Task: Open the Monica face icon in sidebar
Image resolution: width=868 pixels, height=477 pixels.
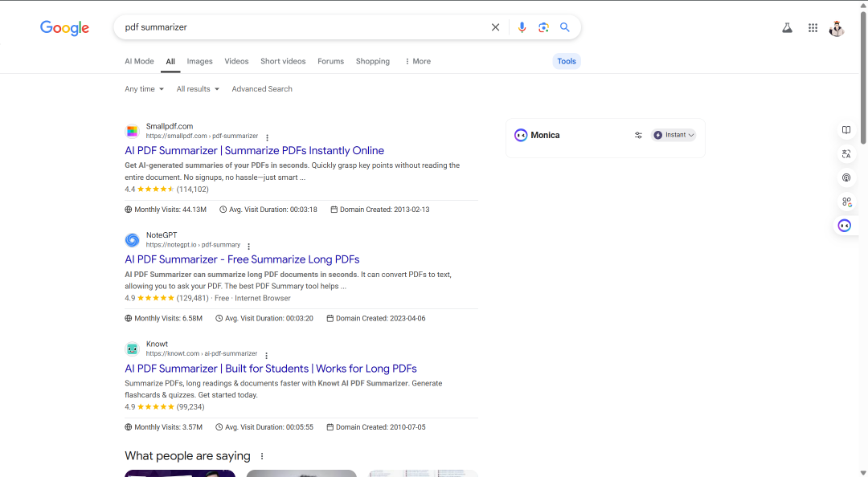Action: pos(845,225)
